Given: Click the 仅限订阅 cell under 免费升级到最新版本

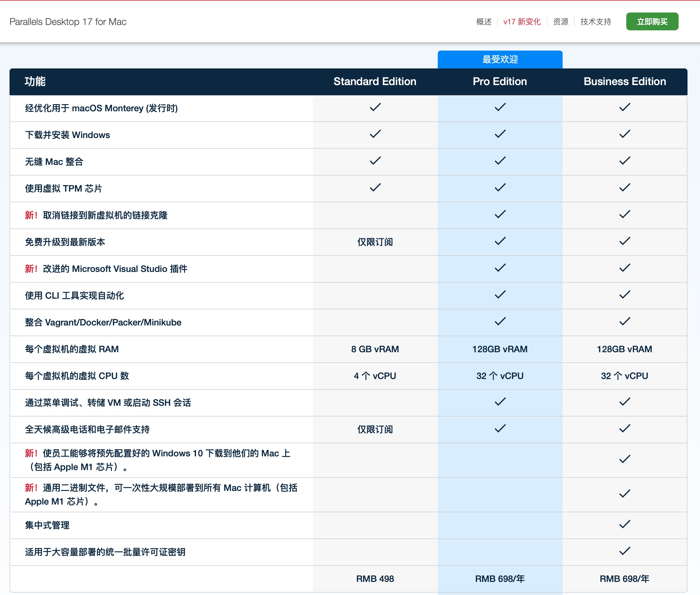Looking at the screenshot, I should [375, 242].
